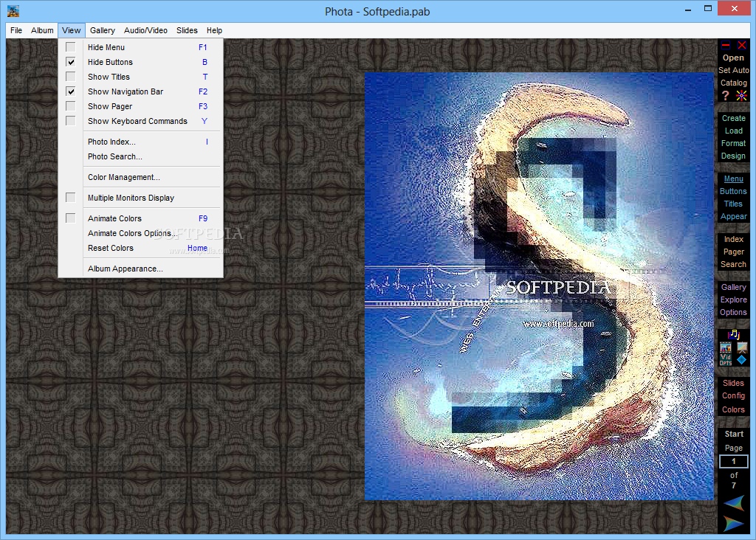This screenshot has width=756, height=540.
Task: Click Titles in the navigation bar
Action: point(733,204)
